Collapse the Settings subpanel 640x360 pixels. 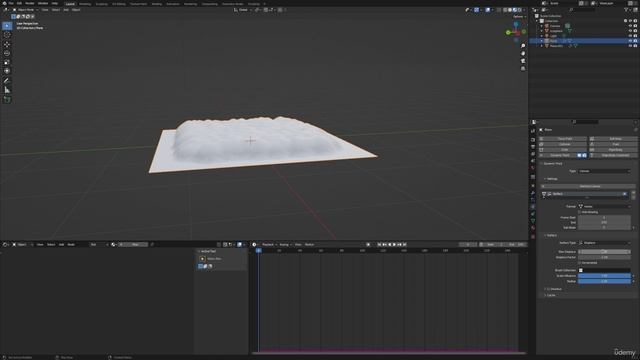point(551,179)
